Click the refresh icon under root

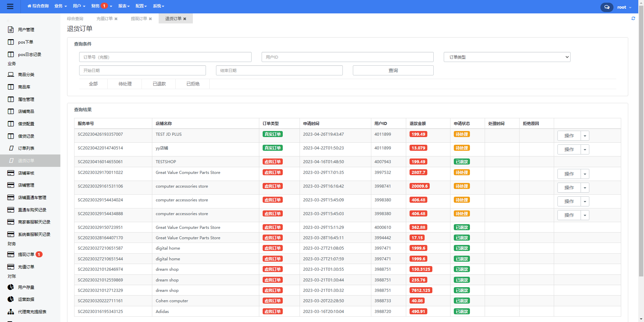pos(633,18)
